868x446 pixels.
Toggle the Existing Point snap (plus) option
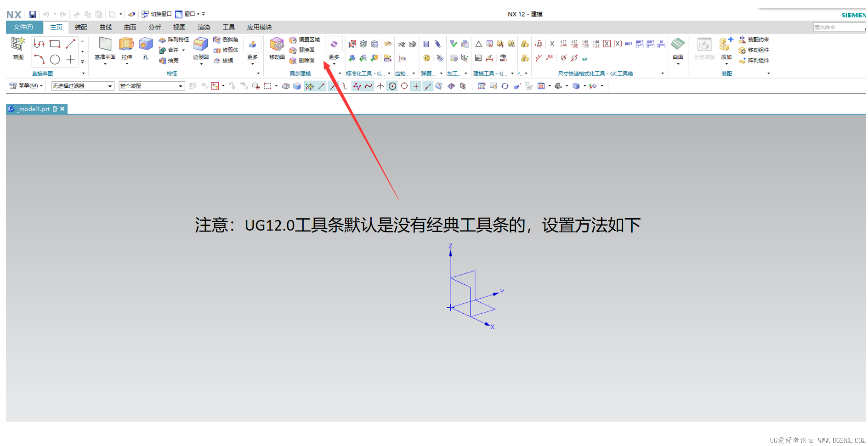[416, 86]
